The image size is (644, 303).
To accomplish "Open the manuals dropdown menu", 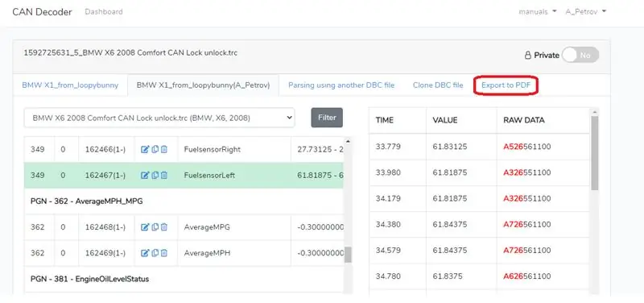I will pyautogui.click(x=538, y=12).
